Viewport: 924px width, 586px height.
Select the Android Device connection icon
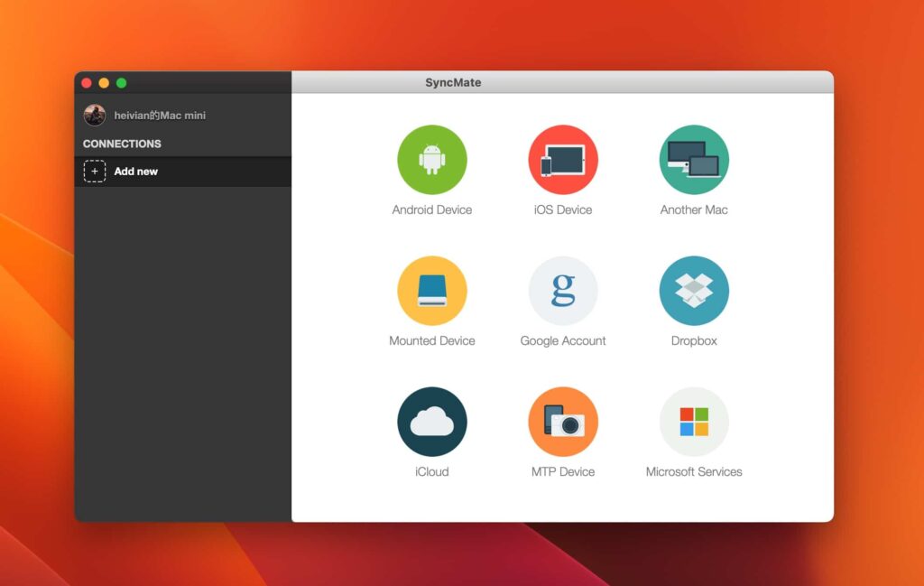click(432, 158)
